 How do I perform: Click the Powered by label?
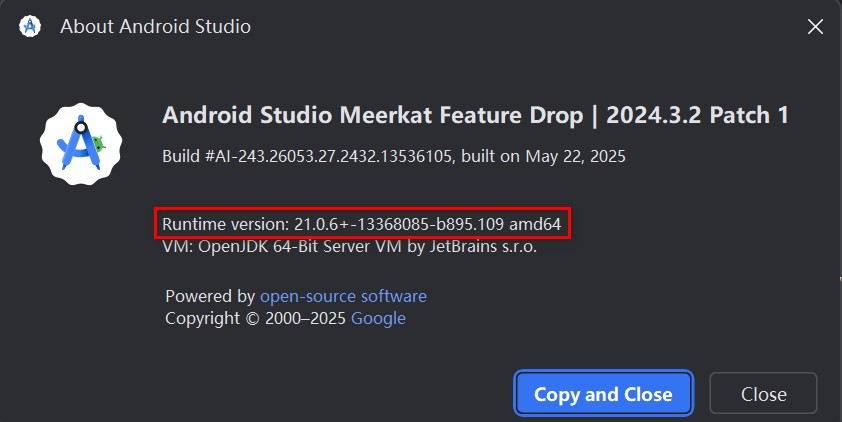[210, 296]
